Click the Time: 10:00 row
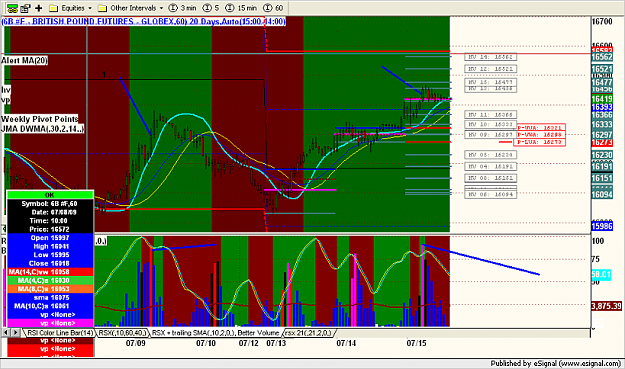This screenshot has height=369, width=625. click(50, 221)
